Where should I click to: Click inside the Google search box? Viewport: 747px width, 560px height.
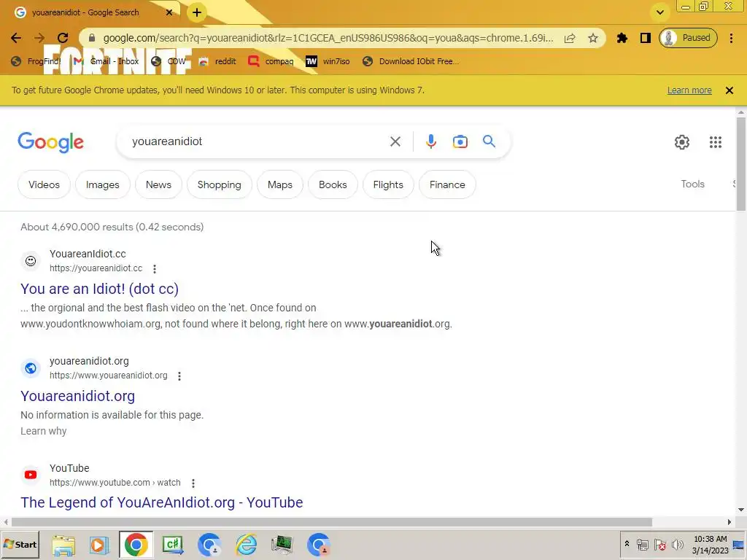pos(258,141)
